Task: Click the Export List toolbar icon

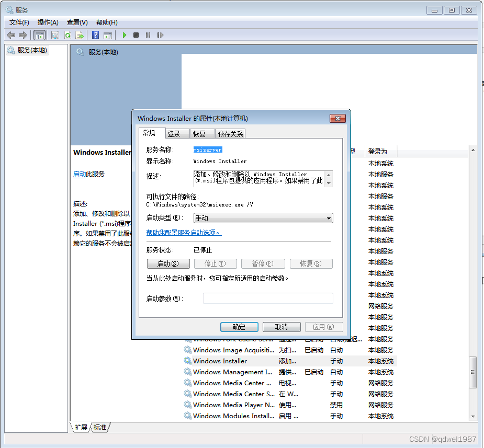Action: 80,35
